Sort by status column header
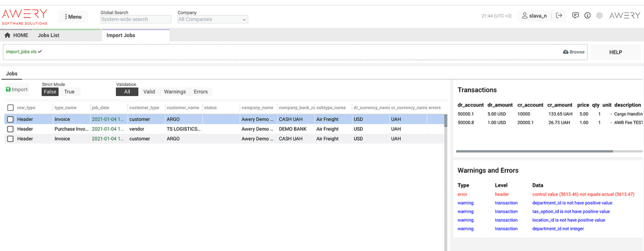644x251 pixels. (x=210, y=108)
